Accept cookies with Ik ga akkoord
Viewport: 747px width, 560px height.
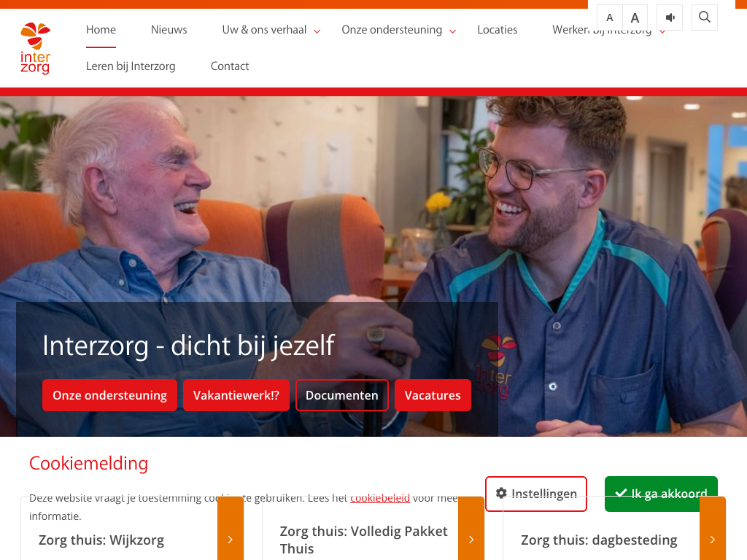(x=661, y=494)
